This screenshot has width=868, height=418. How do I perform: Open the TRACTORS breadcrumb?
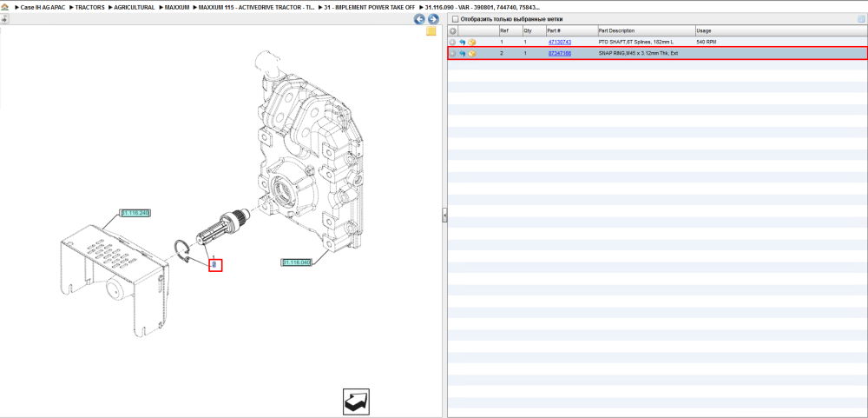pos(89,7)
